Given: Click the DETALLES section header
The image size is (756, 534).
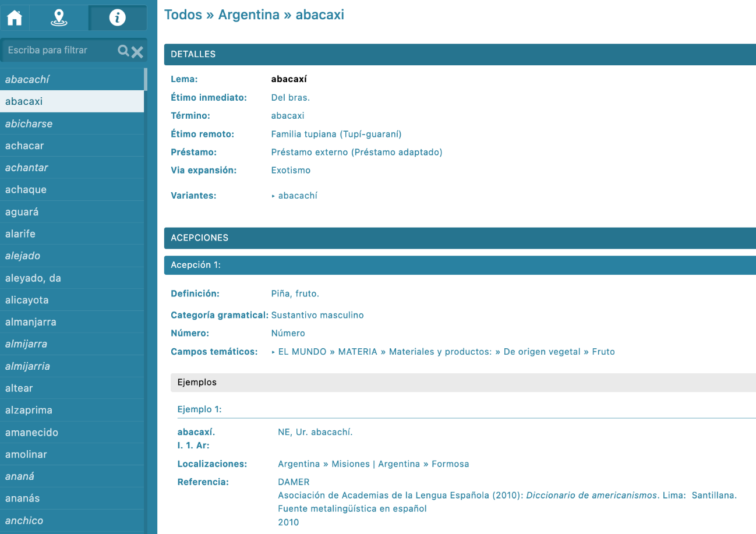Looking at the screenshot, I should pyautogui.click(x=460, y=54).
